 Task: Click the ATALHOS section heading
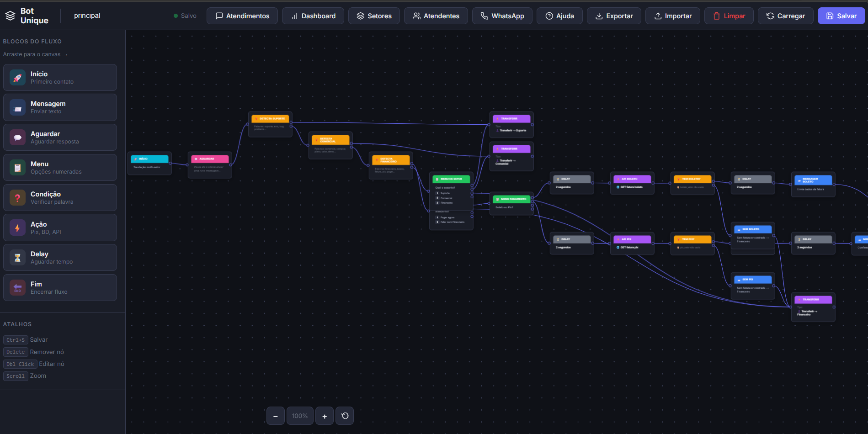tap(17, 324)
